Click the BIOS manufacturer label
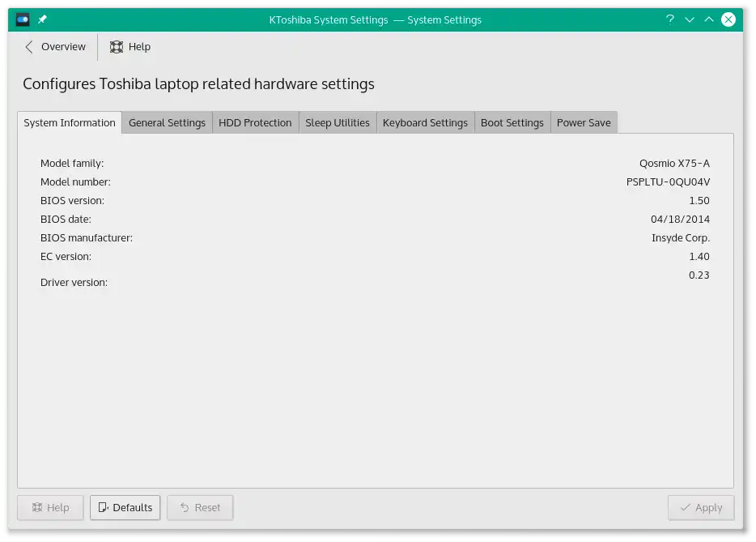This screenshot has width=756, height=542. [87, 238]
